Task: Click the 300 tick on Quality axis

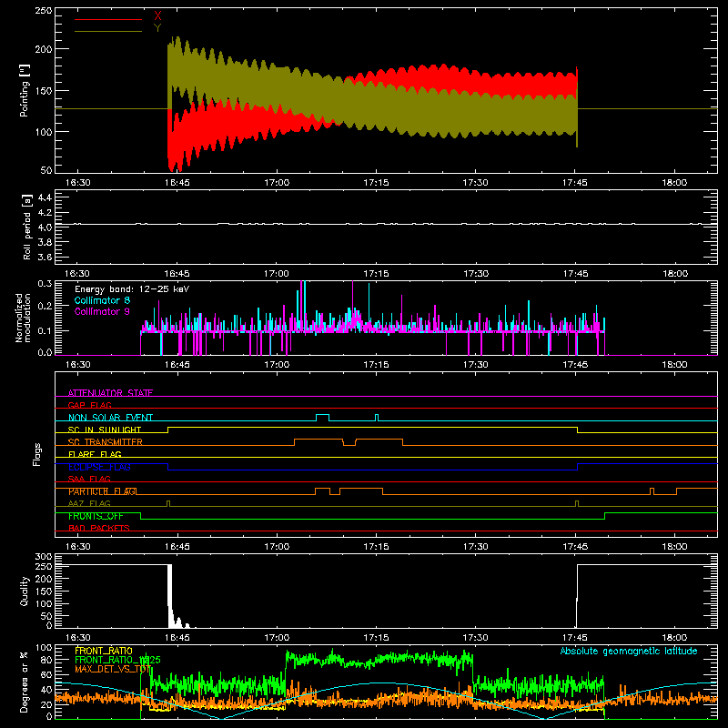Action: click(x=44, y=557)
